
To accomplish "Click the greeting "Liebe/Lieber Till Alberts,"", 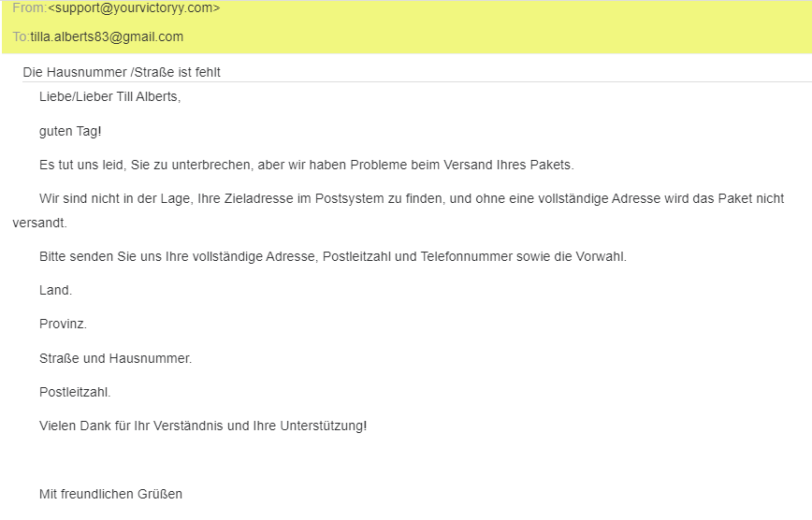I will [109, 97].
